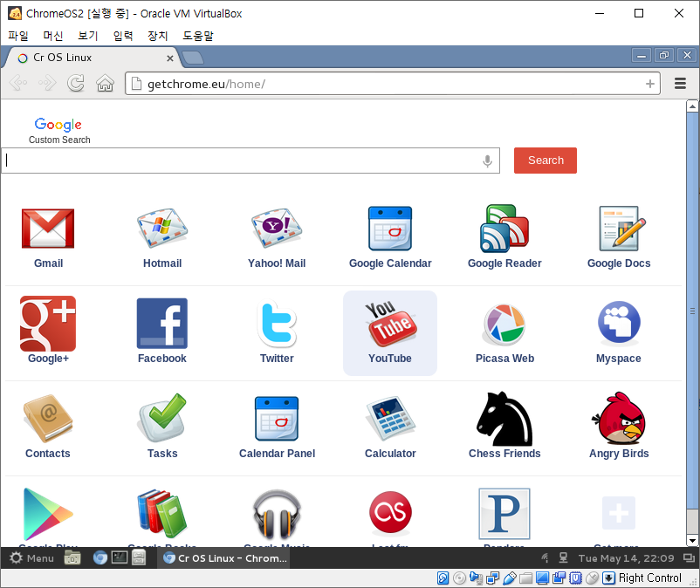Click the Get more plus icon

pos(619,513)
